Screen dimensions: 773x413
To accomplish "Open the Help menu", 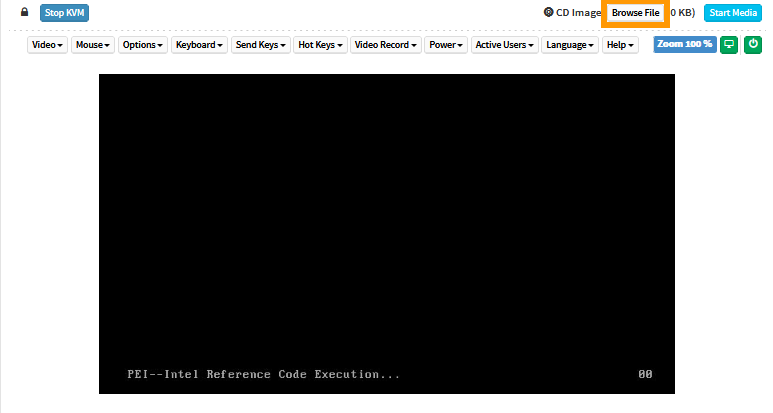I will point(620,45).
